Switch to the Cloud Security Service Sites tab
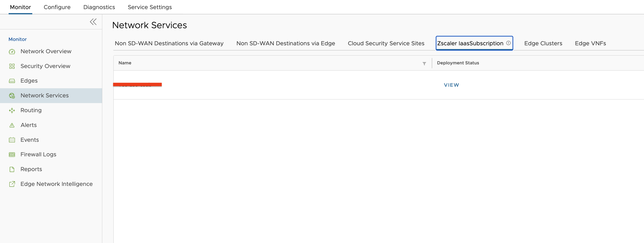Viewport: 644px width, 243px height. click(386, 43)
